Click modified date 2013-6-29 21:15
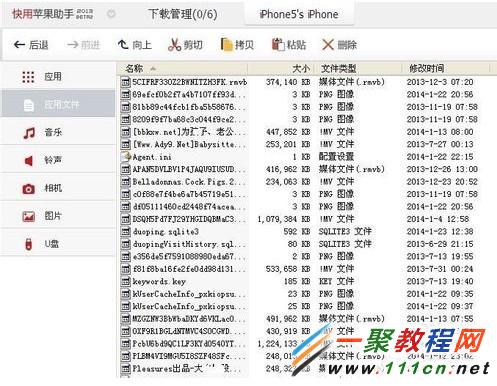This screenshot has width=497, height=386. click(440, 244)
